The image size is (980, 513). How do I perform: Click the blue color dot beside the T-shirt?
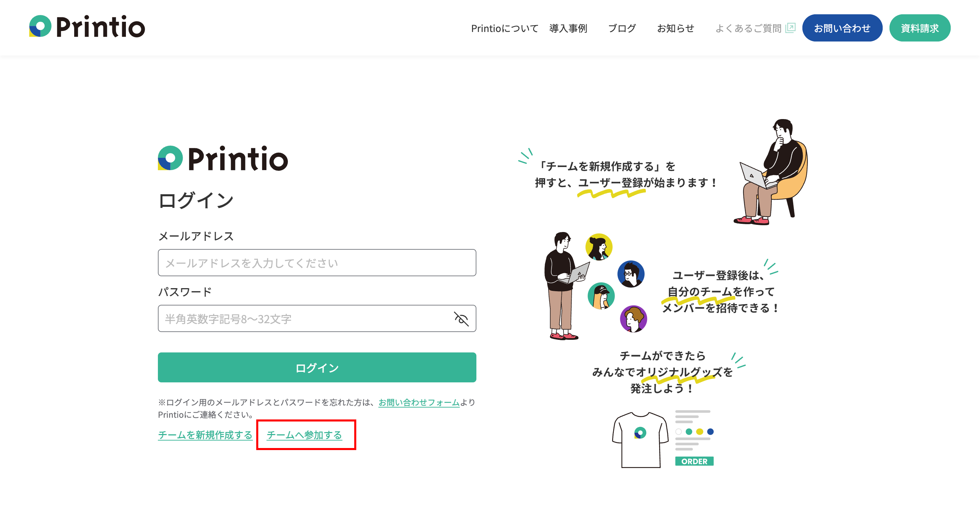710,432
